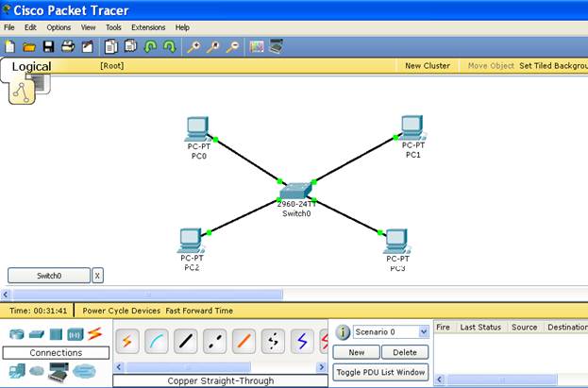Image resolution: width=588 pixels, height=388 pixels.
Task: Open the View menu
Action: (88, 27)
